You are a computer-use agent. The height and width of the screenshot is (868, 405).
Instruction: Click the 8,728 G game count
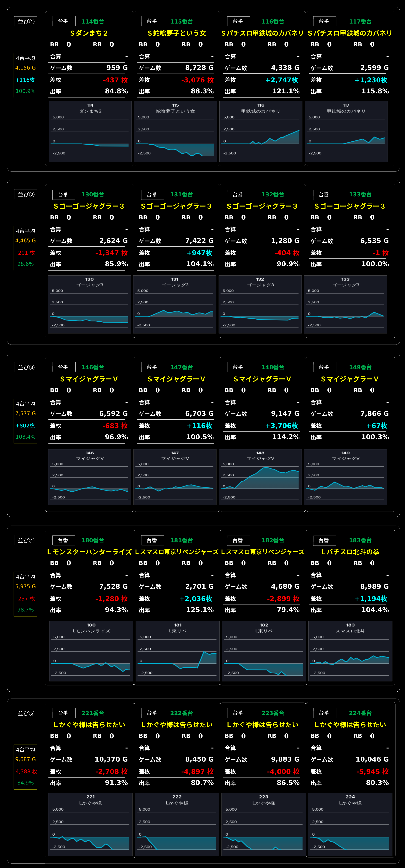[x=199, y=68]
